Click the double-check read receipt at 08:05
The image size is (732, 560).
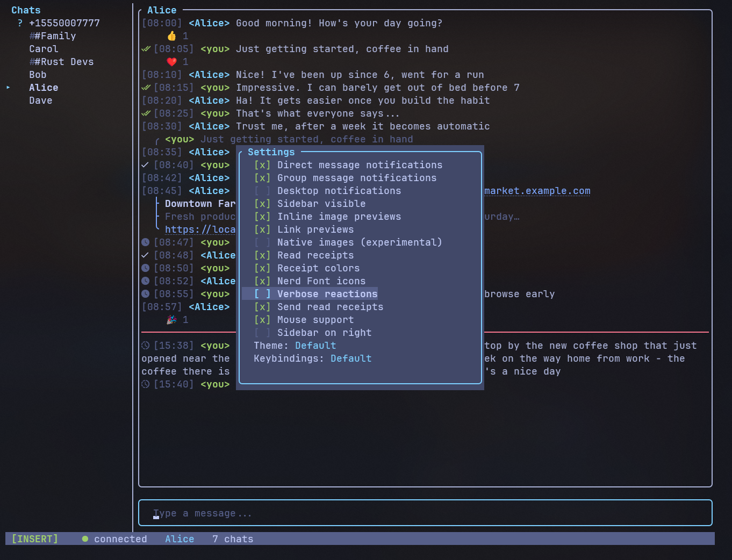(146, 49)
